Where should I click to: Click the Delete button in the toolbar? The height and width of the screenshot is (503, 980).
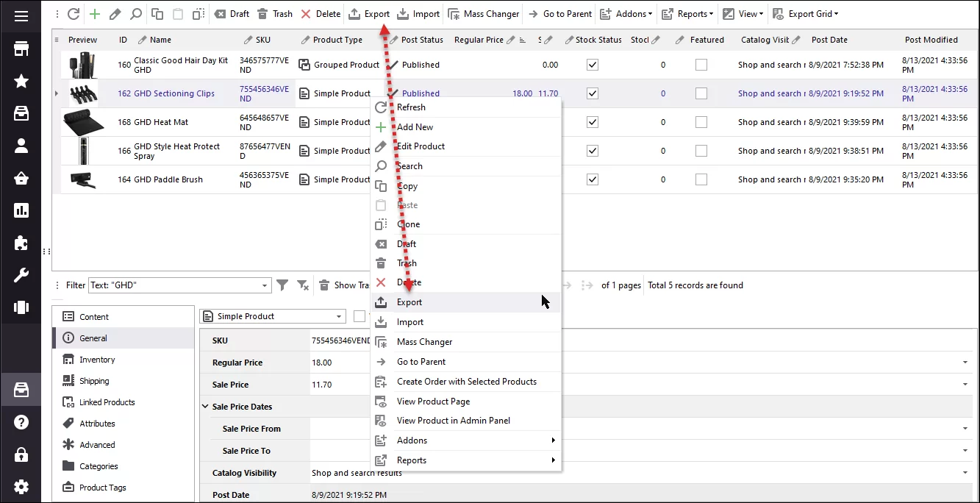(x=320, y=13)
